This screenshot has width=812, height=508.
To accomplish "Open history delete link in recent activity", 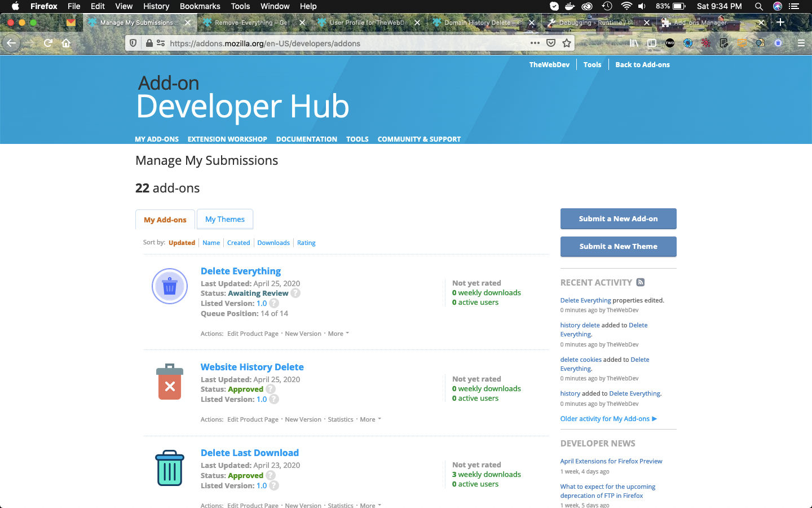I will (x=580, y=325).
